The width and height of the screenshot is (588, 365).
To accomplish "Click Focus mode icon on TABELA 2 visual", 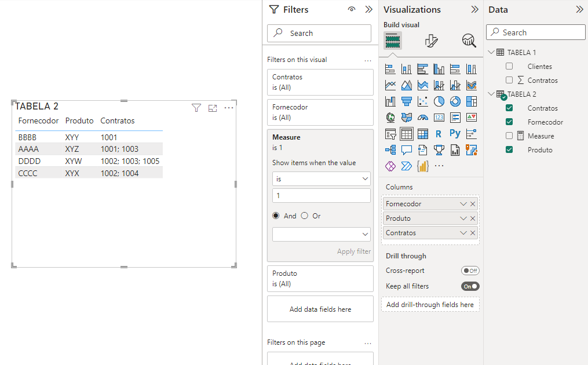I will [x=213, y=108].
